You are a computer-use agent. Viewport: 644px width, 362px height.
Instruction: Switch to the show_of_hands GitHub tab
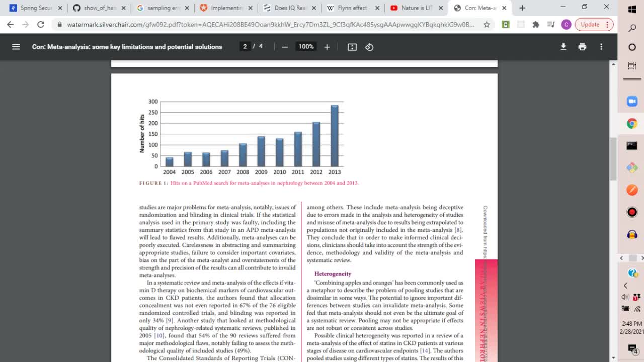pyautogui.click(x=100, y=8)
